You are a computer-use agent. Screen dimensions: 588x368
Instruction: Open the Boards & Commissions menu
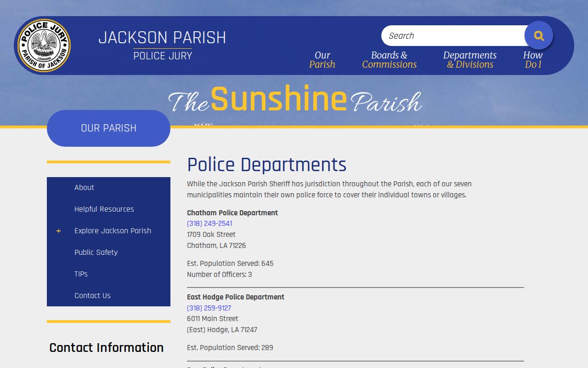(389, 60)
